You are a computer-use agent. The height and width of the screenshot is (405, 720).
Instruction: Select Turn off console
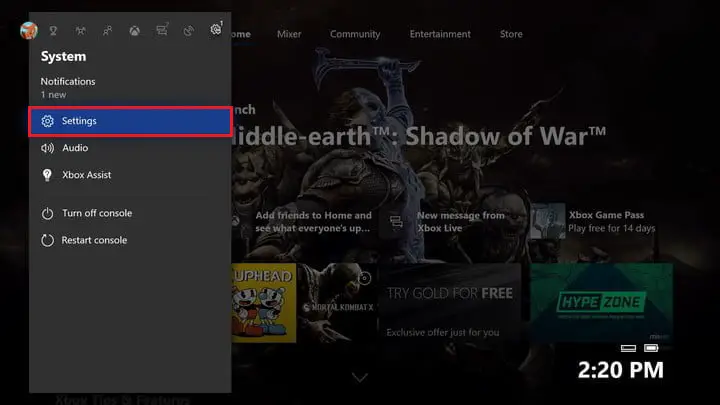click(130, 213)
